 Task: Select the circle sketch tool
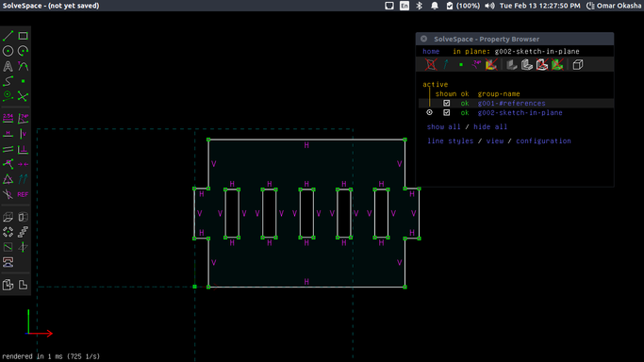tap(8, 51)
